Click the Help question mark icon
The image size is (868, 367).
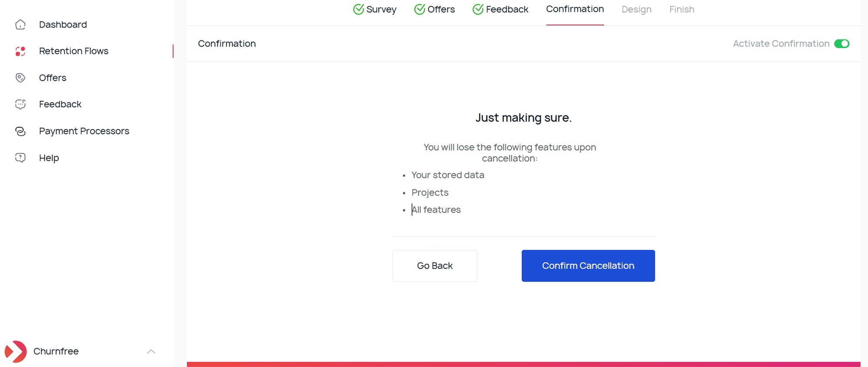20,157
